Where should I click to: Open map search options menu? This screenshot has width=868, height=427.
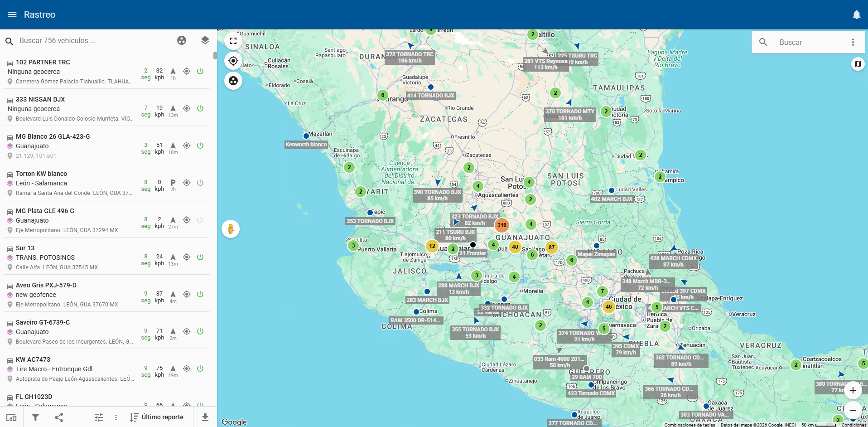(853, 42)
